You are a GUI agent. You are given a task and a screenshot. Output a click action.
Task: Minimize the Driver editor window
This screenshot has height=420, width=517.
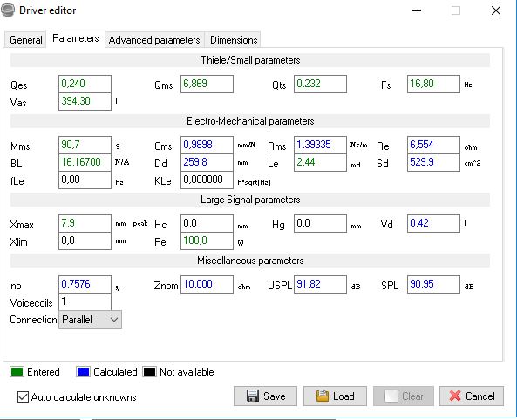click(417, 10)
